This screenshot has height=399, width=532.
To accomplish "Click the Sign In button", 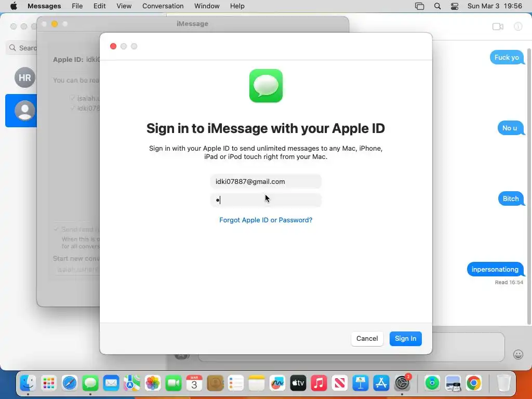I will point(405,339).
